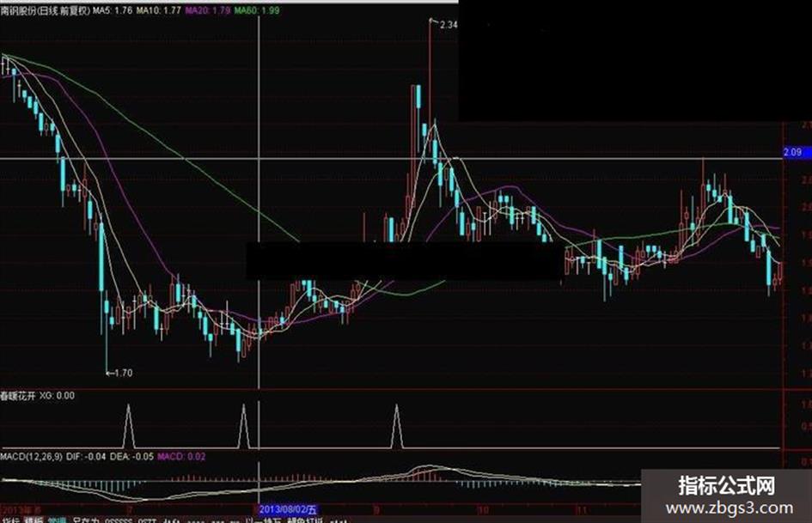
Task: Select the MA10 moving average label
Action: coord(158,10)
